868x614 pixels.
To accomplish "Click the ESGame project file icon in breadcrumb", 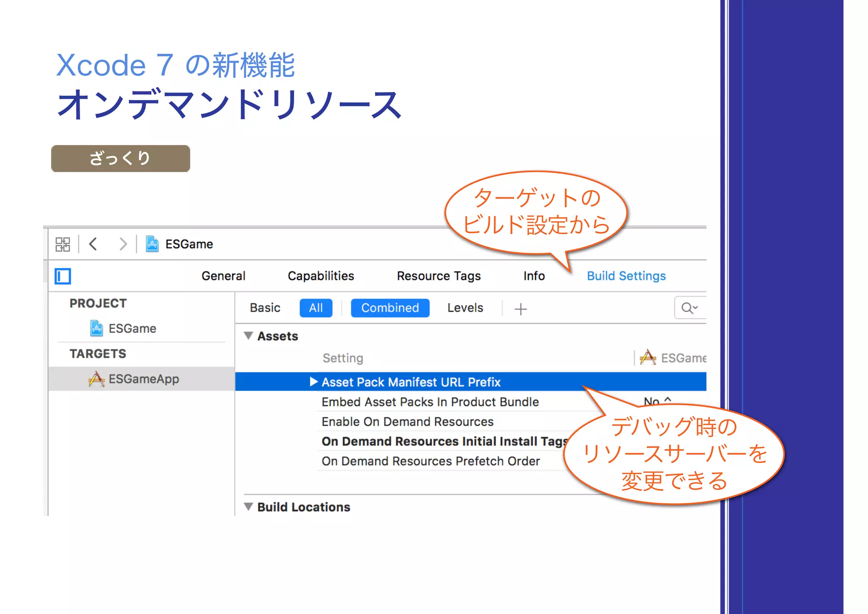I will pyautogui.click(x=152, y=244).
